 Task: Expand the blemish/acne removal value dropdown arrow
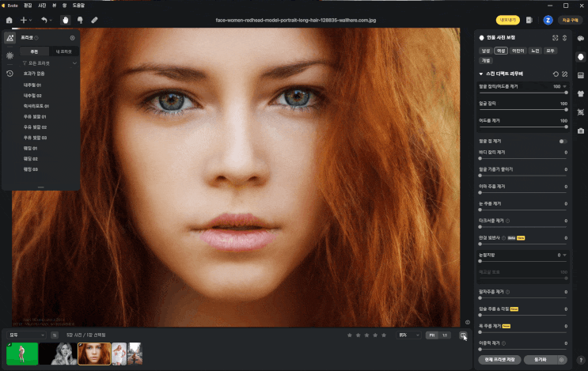click(x=565, y=86)
